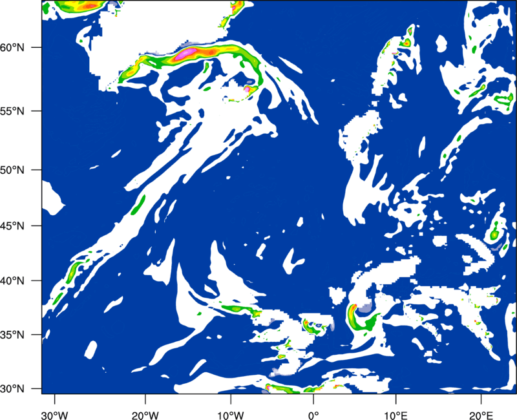Click the 30°W longitude label
This screenshot has height=420, width=517.
54,415
